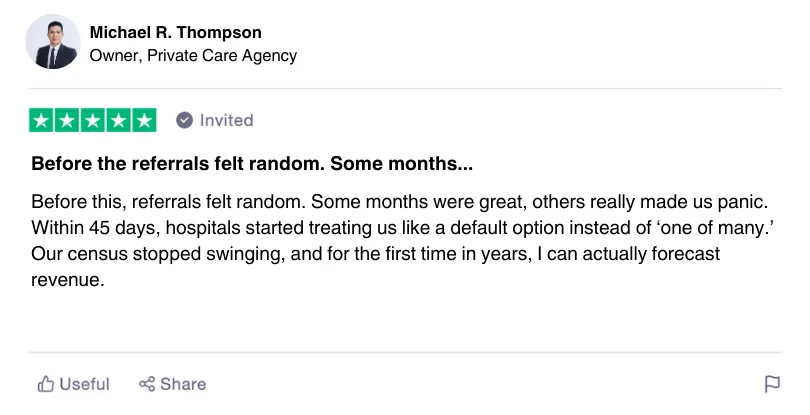Click the thumbs-up Useful icon
Image resolution: width=810 pixels, height=415 pixels.
(45, 384)
